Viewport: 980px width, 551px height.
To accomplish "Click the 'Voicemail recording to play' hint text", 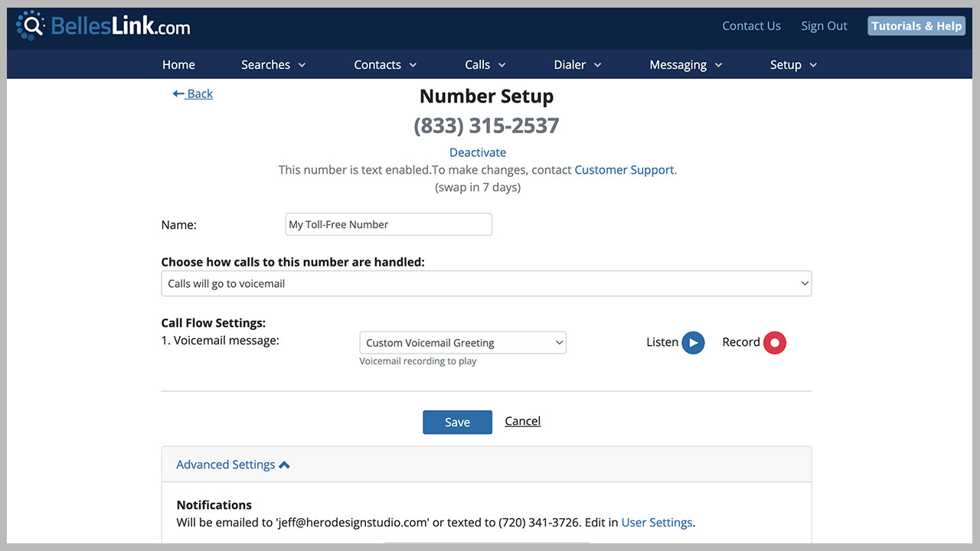I will tap(418, 361).
